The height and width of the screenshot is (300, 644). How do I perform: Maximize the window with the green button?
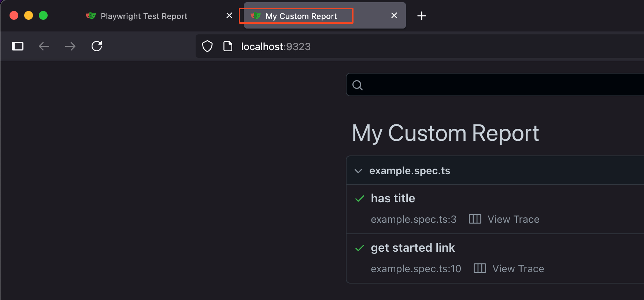point(43,15)
